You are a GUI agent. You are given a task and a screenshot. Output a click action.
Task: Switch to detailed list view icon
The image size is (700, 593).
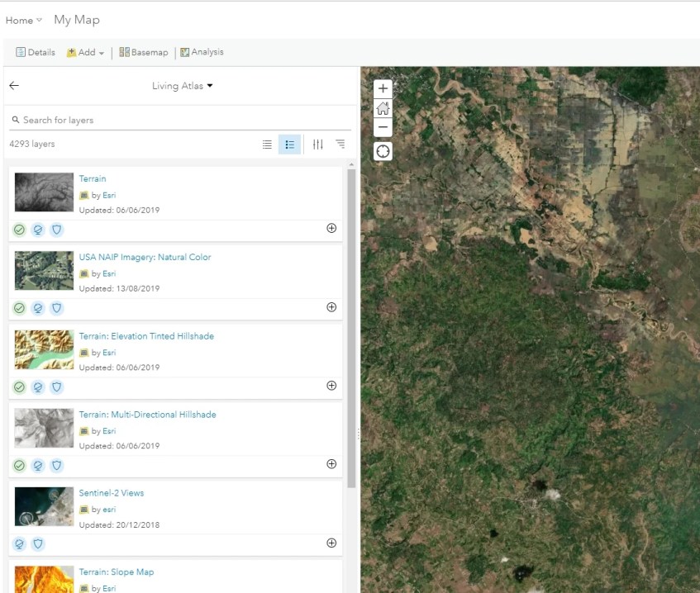click(289, 145)
